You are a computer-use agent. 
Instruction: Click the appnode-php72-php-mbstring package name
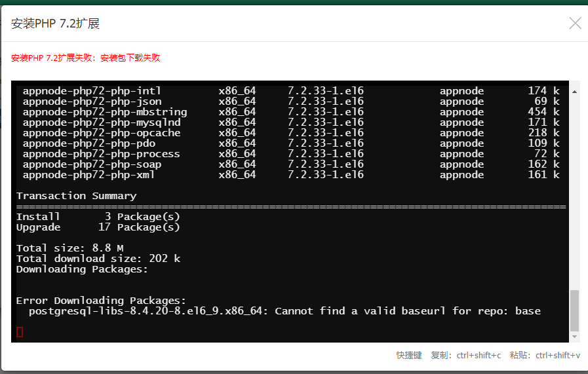(x=105, y=112)
